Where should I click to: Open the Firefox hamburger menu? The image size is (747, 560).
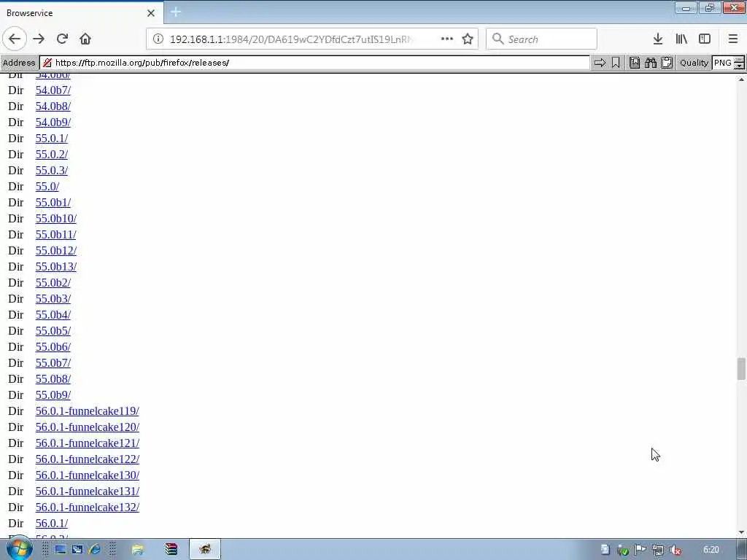coord(732,39)
